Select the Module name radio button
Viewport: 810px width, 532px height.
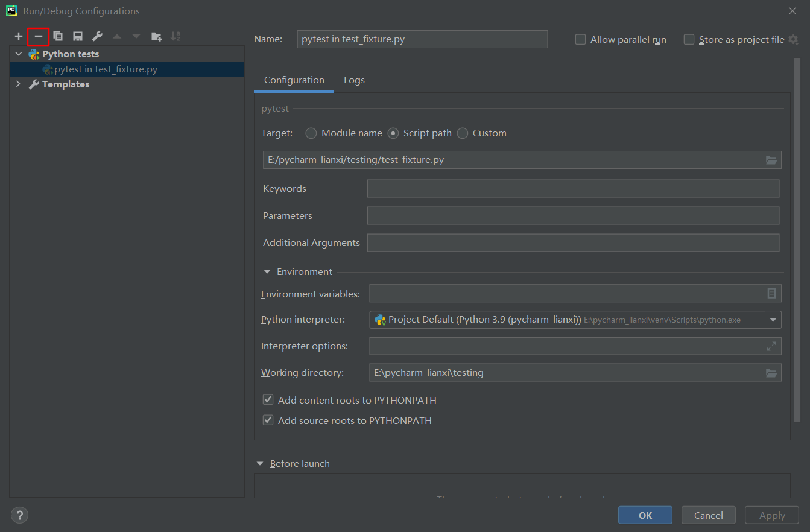(311, 133)
